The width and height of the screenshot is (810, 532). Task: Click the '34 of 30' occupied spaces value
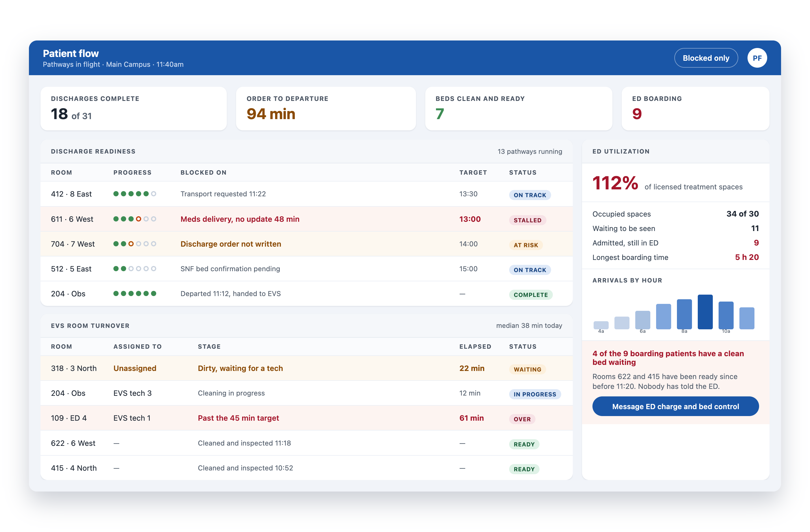click(x=742, y=214)
